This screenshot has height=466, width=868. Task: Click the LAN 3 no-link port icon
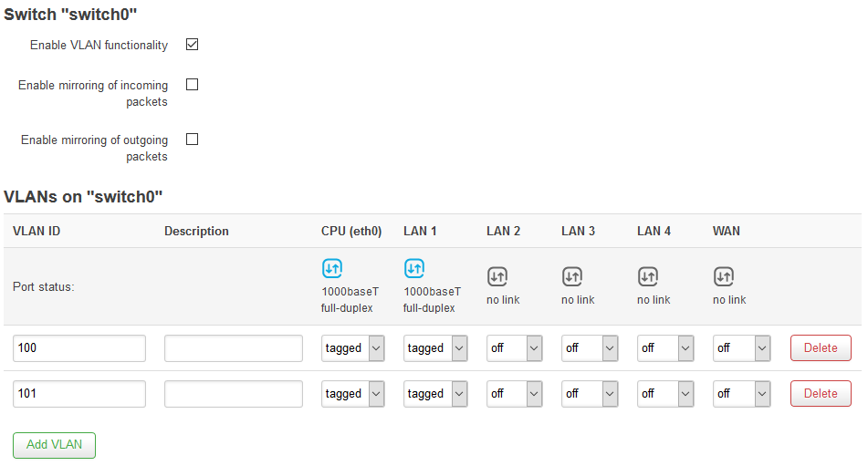(572, 276)
